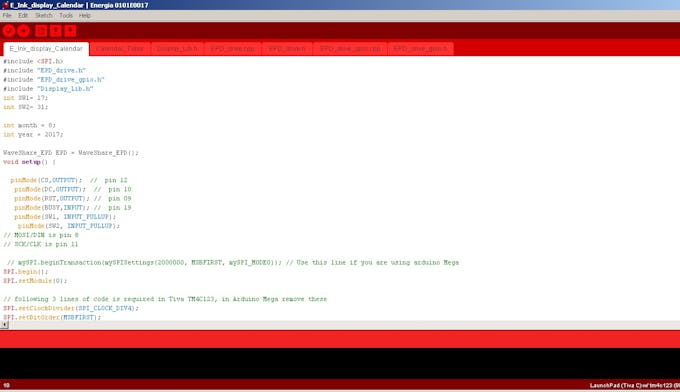Switch to the EPD_drive_gpio.cpp tab
The height and width of the screenshot is (392, 680).
[350, 49]
